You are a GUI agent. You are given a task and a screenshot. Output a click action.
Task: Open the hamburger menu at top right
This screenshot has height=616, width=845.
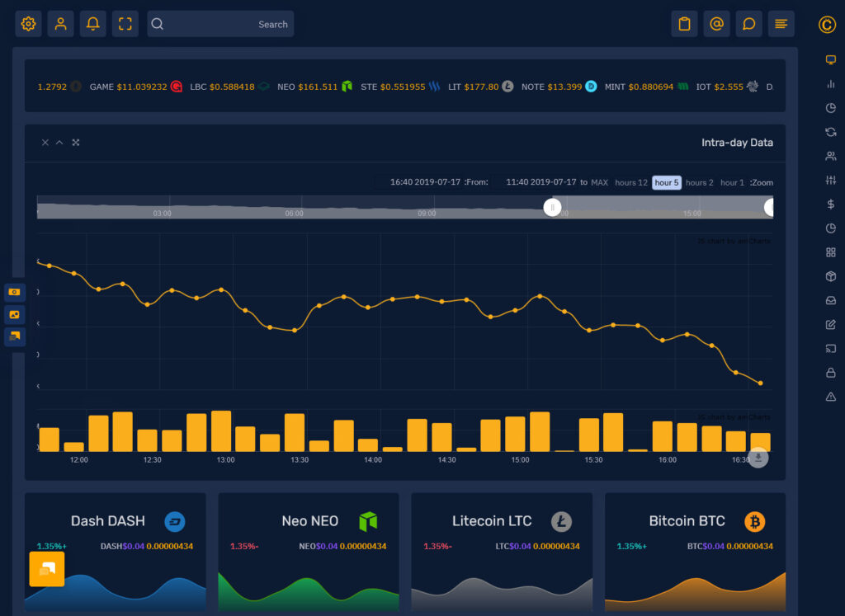coord(780,23)
